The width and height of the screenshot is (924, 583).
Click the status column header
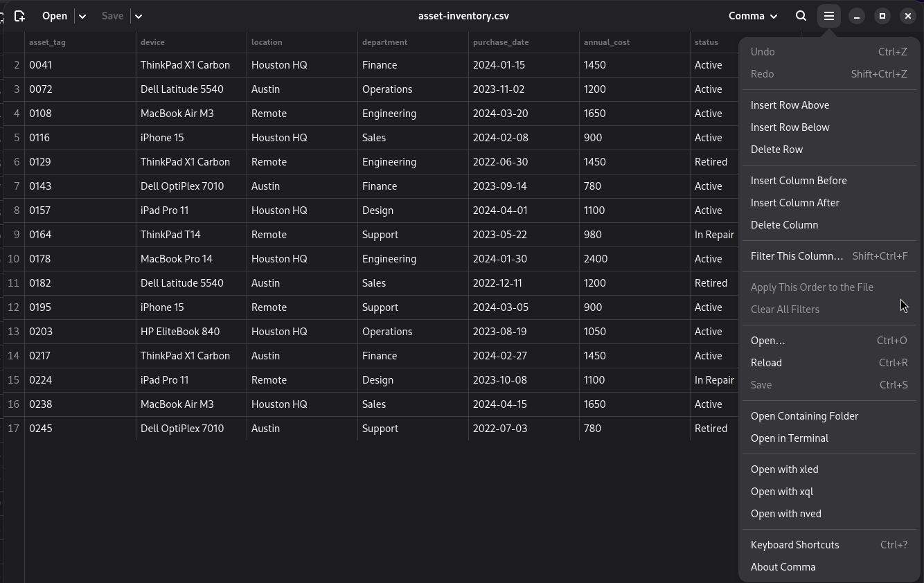tap(715, 42)
